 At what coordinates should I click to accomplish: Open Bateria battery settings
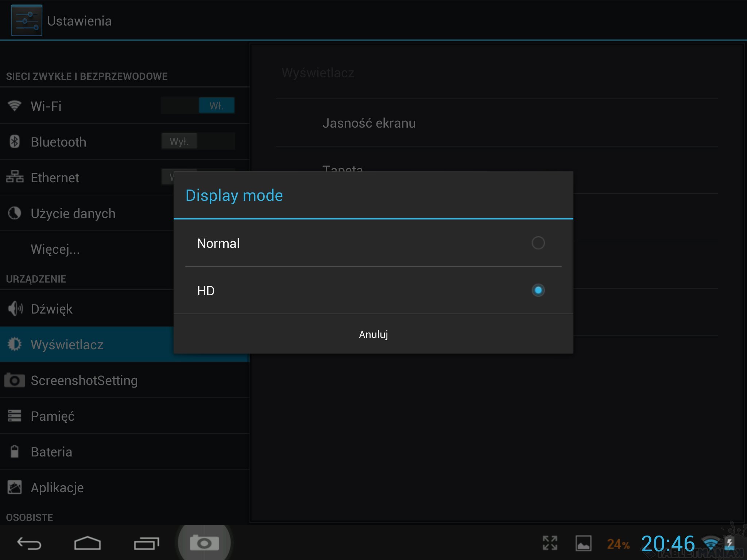51,452
